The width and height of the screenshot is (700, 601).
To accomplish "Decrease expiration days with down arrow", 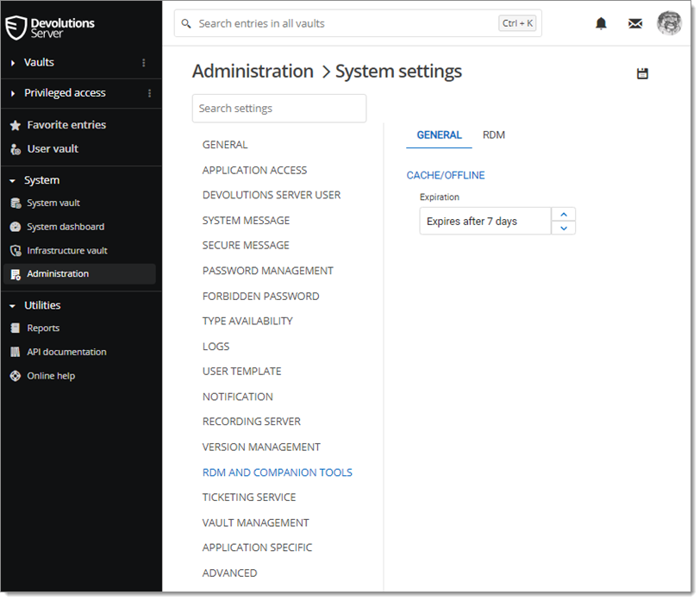I will coord(564,228).
